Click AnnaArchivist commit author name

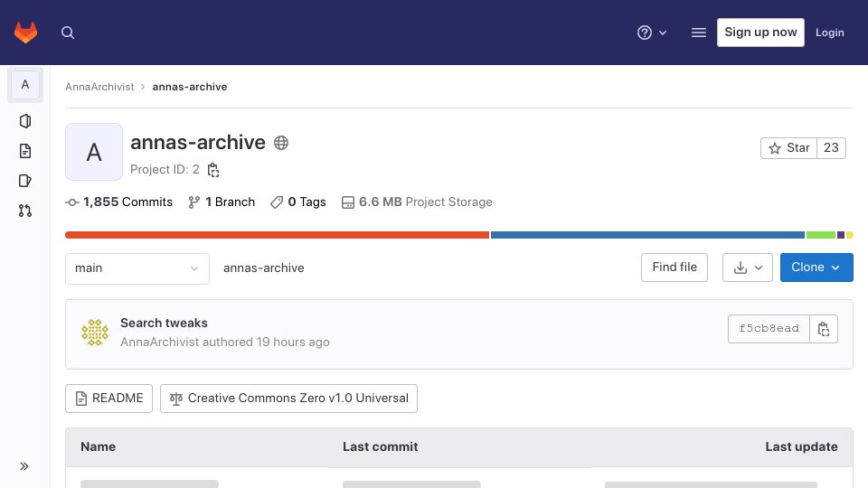tap(159, 342)
